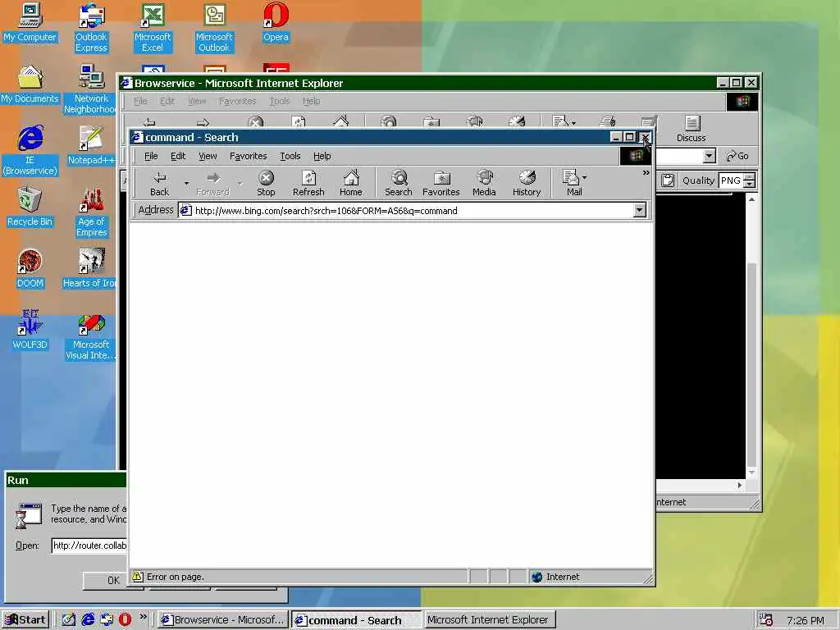Launch Opera from the quick launch bar
This screenshot has height=630, width=840.
tap(125, 620)
